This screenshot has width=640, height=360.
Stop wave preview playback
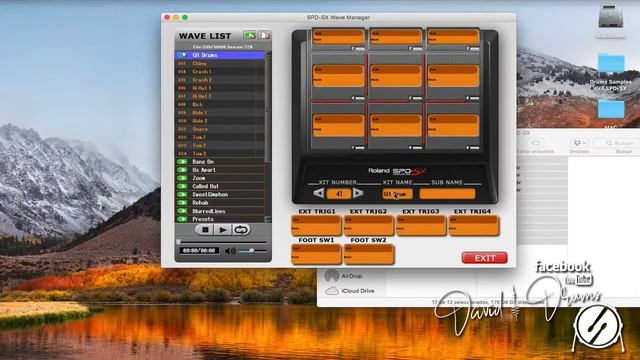click(205, 230)
